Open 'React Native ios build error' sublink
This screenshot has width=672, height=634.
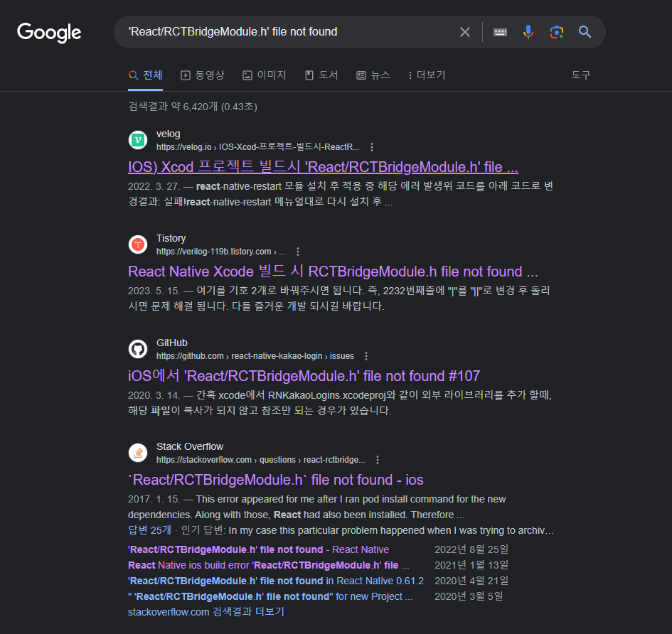click(x=268, y=566)
